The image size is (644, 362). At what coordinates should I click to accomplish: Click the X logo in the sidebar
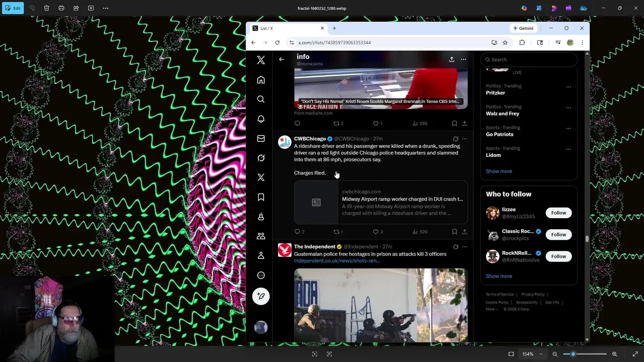click(261, 60)
